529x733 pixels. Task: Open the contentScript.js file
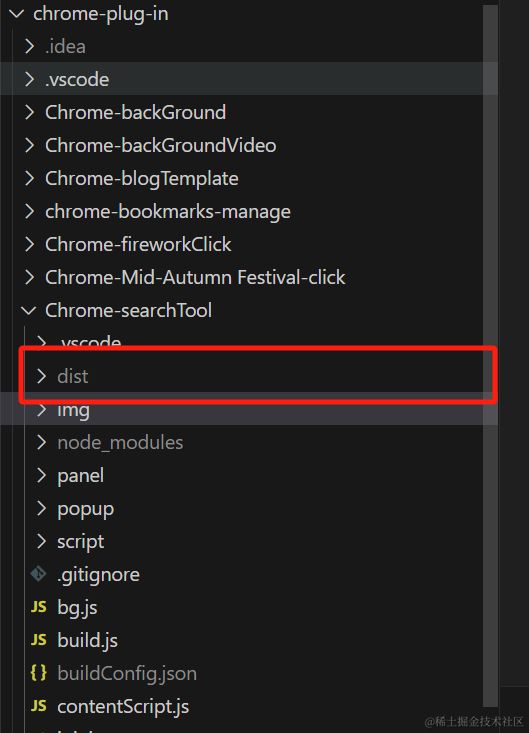coord(123,706)
